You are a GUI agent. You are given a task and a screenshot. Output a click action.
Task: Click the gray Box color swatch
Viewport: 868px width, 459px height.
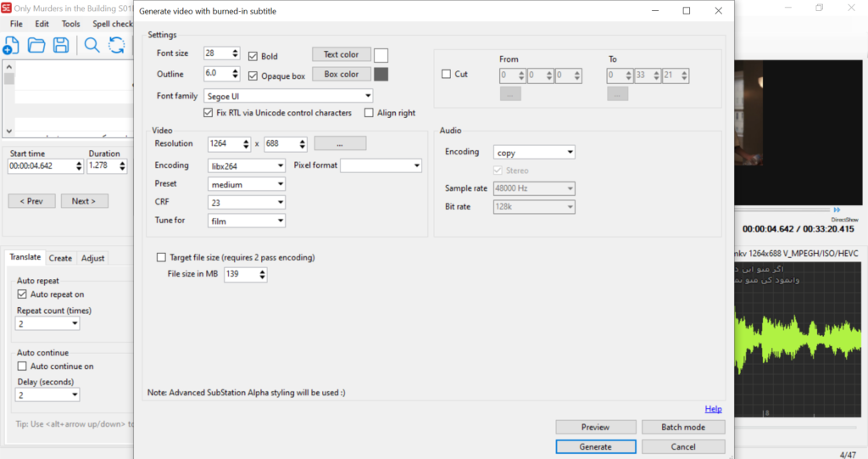[x=381, y=75]
